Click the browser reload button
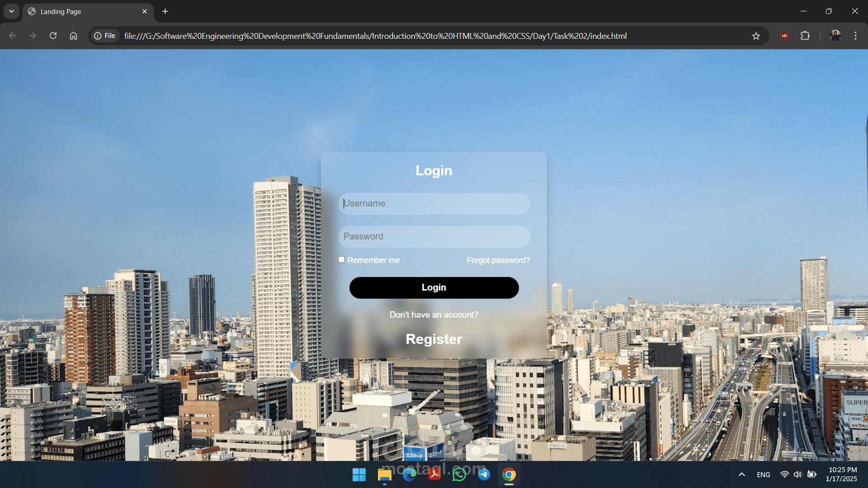 [x=53, y=36]
